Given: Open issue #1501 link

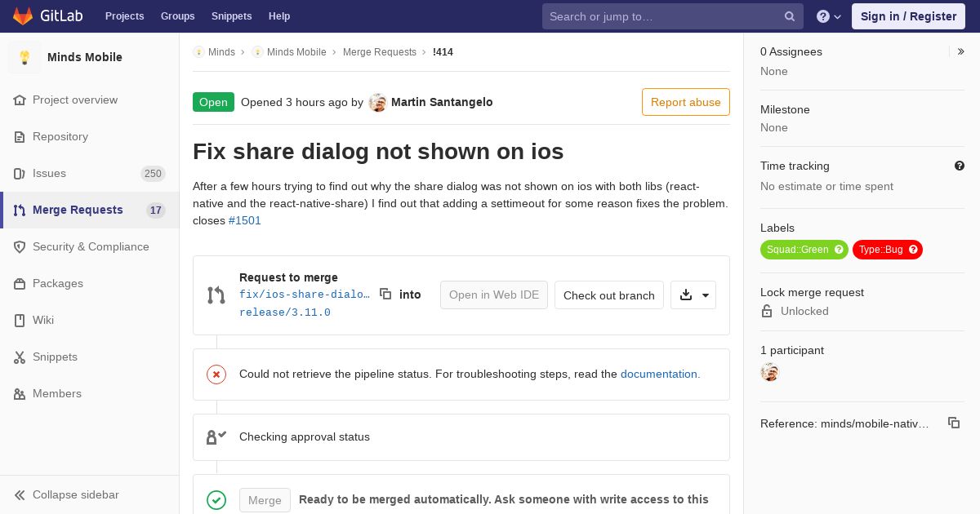Looking at the screenshot, I should pyautogui.click(x=245, y=220).
